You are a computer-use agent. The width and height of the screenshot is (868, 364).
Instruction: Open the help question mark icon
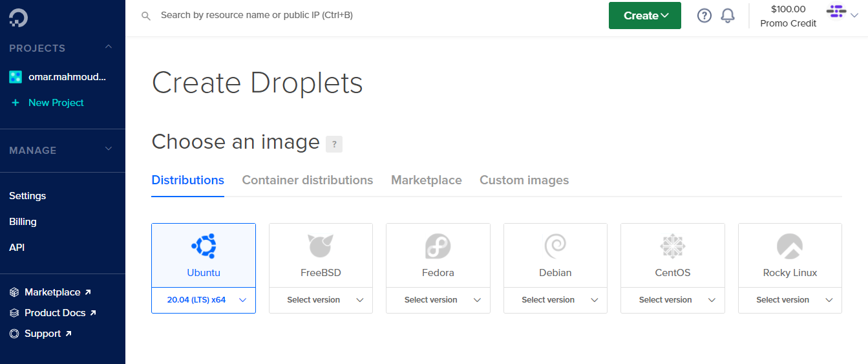(x=704, y=16)
